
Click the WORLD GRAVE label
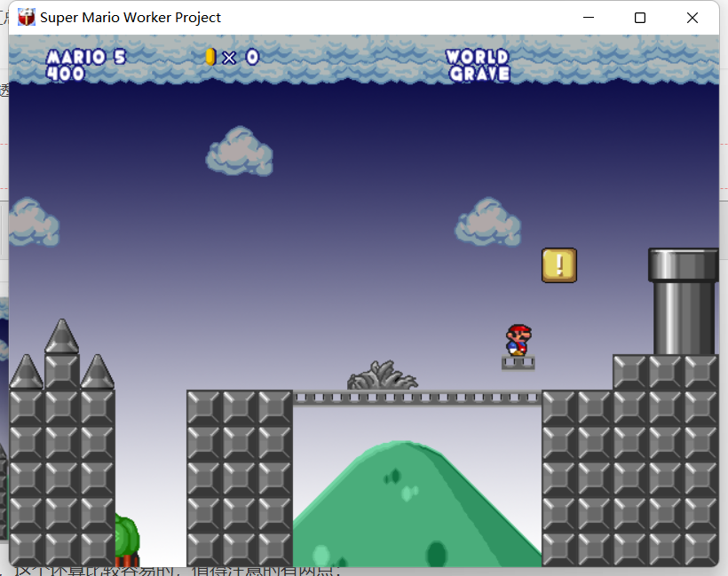pyautogui.click(x=478, y=65)
